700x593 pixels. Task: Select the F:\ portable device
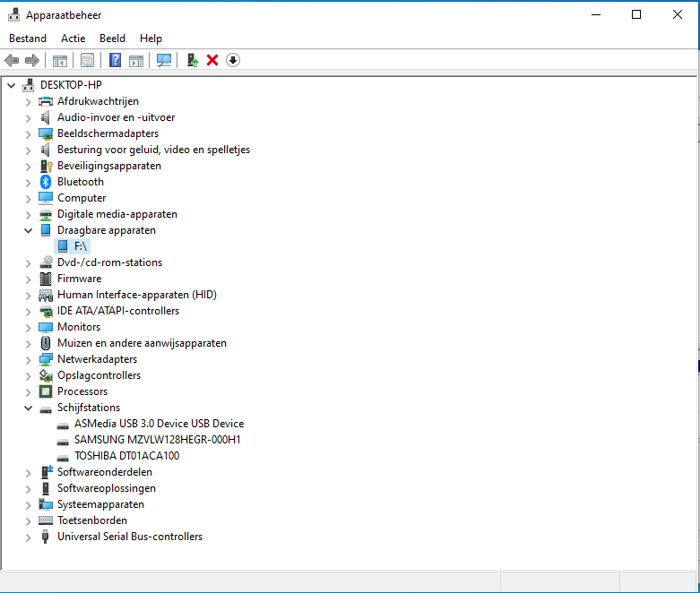coord(81,246)
